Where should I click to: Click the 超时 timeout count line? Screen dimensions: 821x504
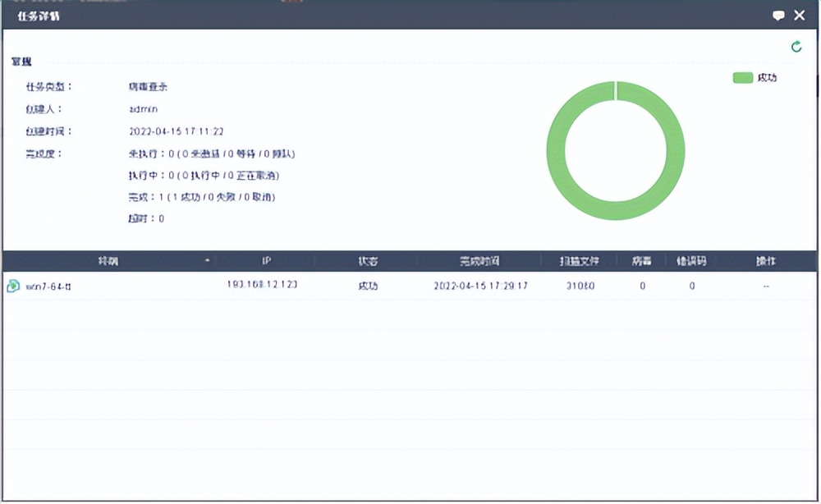tap(146, 219)
